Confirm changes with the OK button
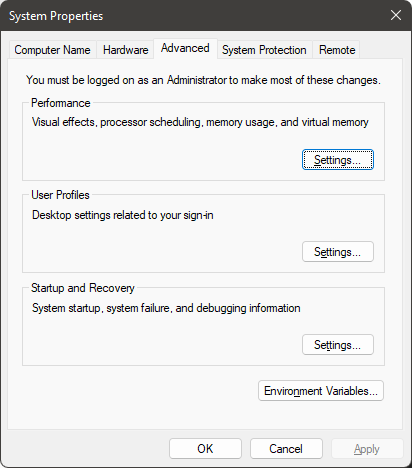This screenshot has width=412, height=468. tap(205, 449)
